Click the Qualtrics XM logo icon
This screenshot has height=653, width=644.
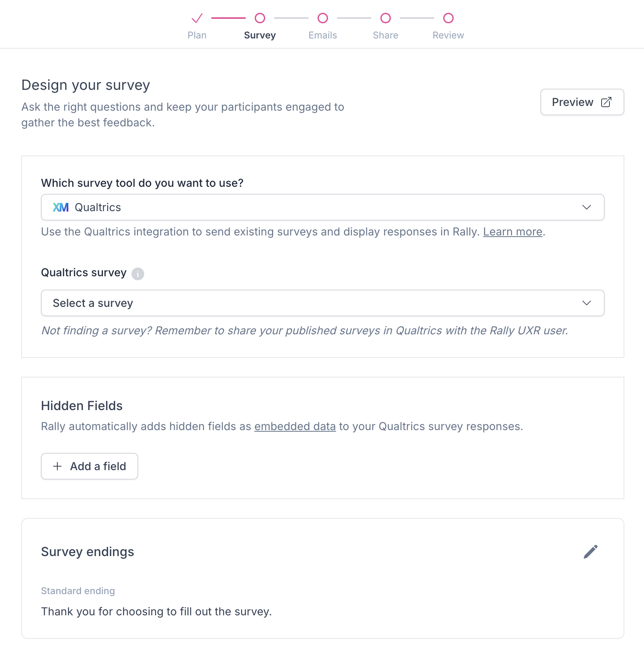pos(61,207)
